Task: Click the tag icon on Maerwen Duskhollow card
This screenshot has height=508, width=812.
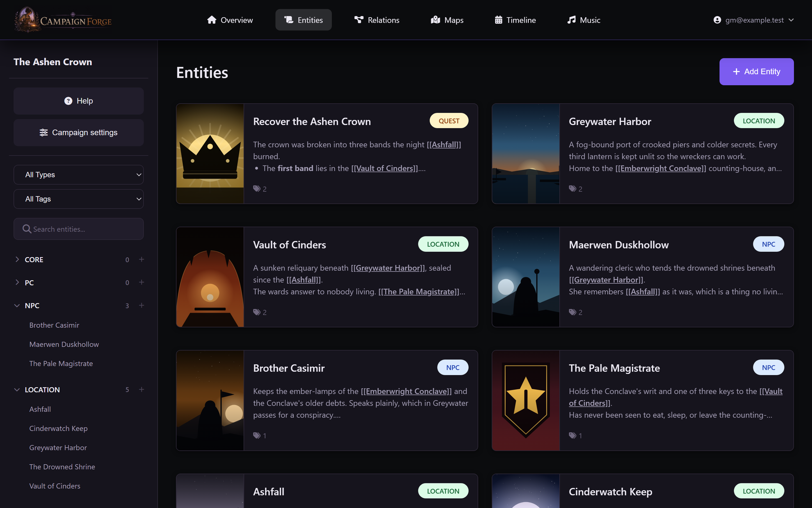Action: coord(572,312)
